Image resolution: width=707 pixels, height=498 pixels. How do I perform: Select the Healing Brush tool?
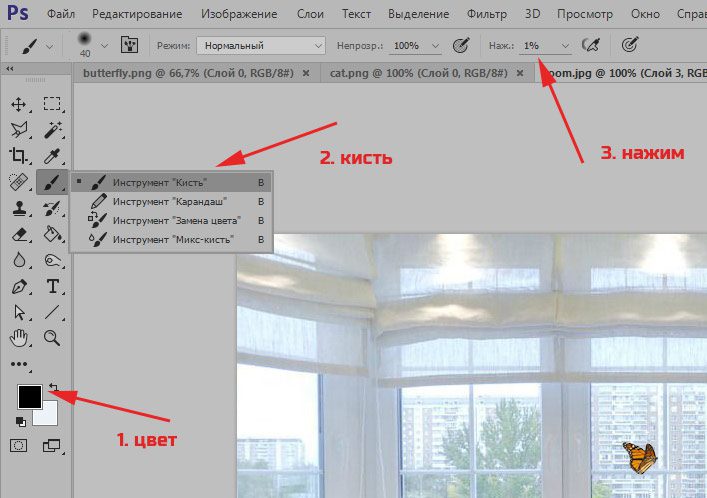[18, 182]
